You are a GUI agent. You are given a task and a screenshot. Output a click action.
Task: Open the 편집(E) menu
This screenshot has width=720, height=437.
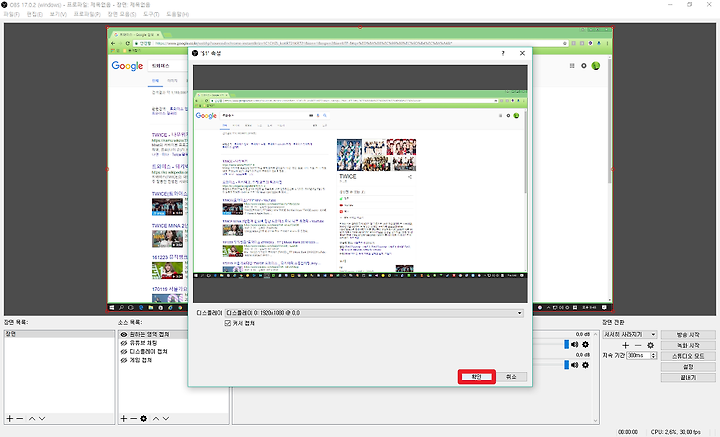tap(34, 14)
